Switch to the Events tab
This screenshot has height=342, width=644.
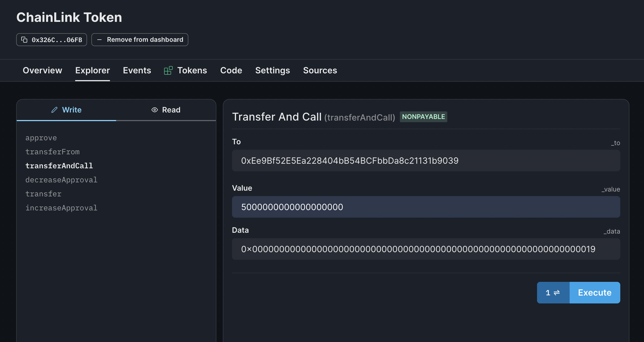(137, 70)
